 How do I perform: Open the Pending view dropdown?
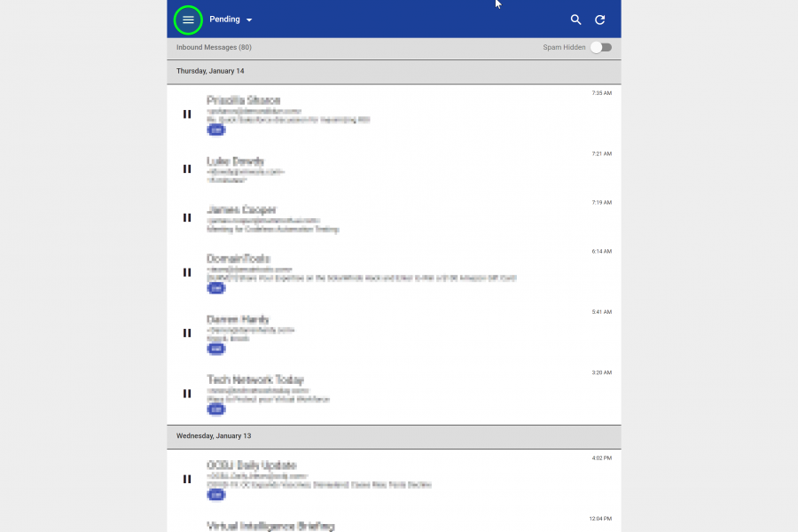231,20
